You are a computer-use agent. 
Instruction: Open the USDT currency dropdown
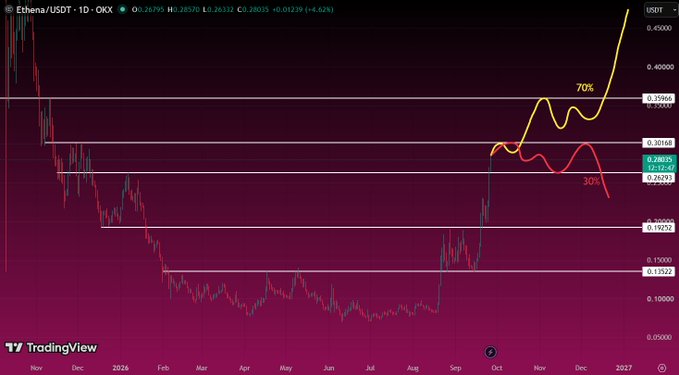(661, 10)
